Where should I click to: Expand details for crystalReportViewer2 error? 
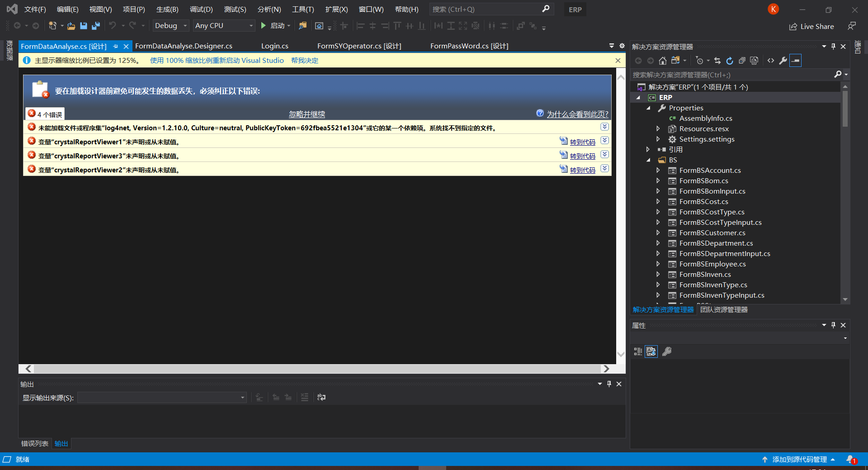[604, 169]
